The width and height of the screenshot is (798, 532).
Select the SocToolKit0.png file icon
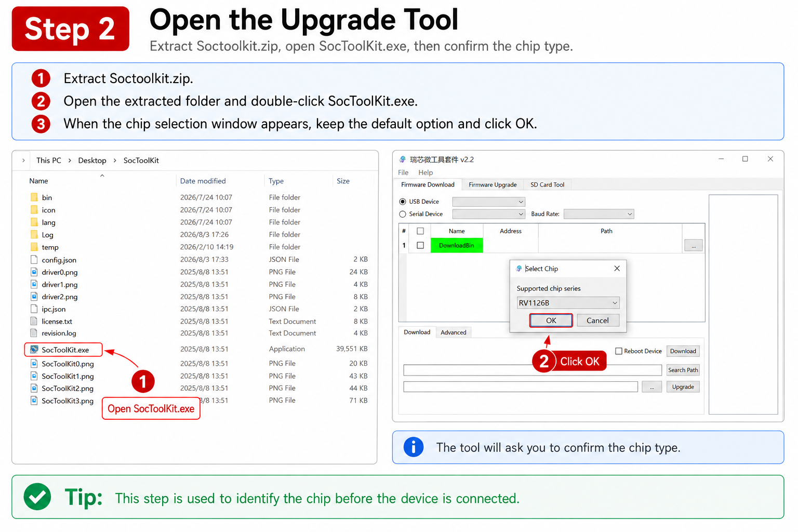(x=34, y=364)
